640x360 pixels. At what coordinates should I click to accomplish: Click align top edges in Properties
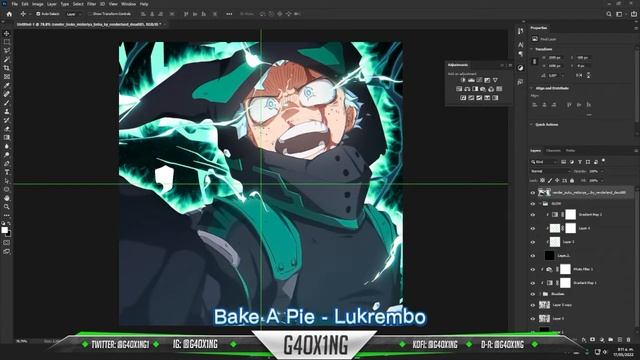(x=569, y=105)
